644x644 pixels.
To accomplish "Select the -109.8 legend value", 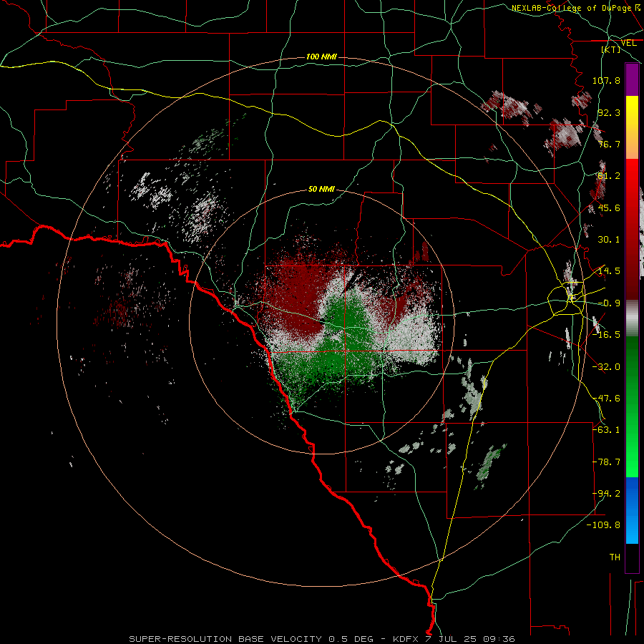I will coord(604,525).
